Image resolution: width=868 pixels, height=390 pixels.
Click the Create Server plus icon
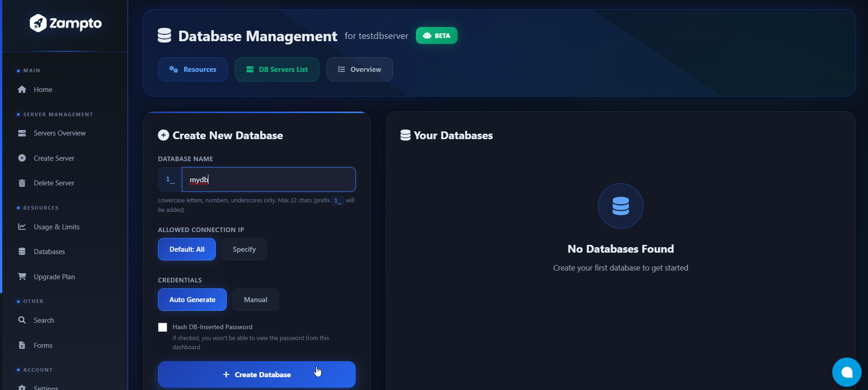point(22,158)
